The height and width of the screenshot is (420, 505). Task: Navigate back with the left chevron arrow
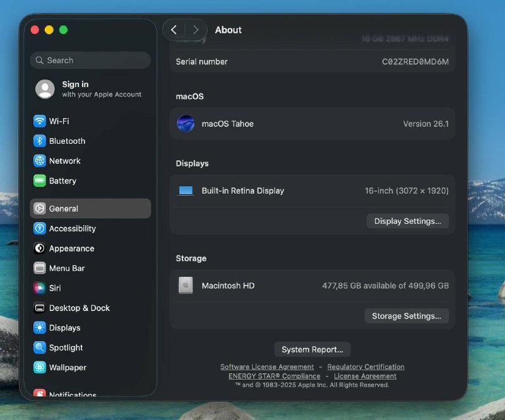[174, 30]
